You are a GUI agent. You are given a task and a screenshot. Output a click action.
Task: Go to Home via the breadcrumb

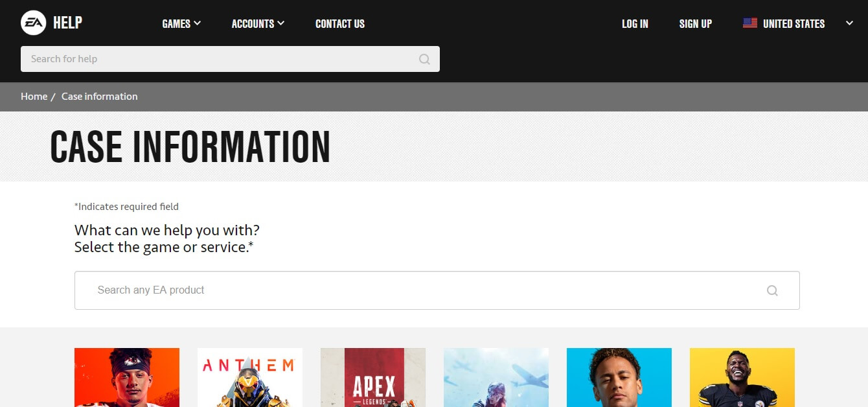[x=34, y=97]
